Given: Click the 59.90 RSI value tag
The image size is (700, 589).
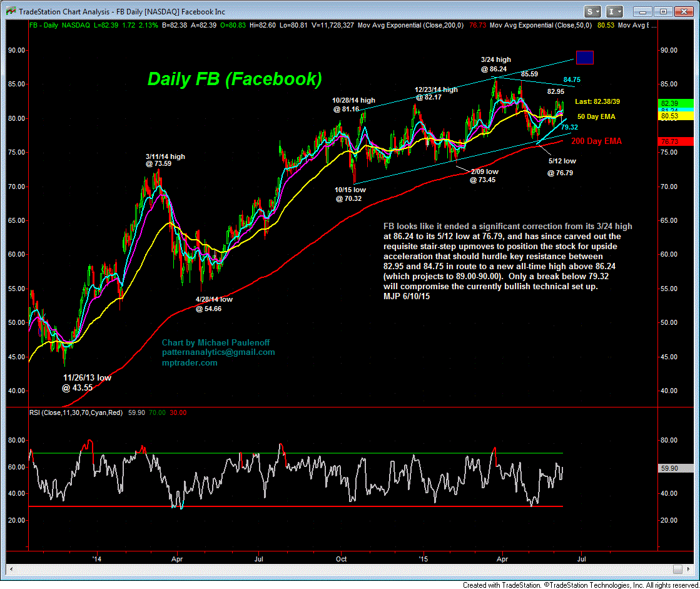Looking at the screenshot, I should pyautogui.click(x=676, y=468).
